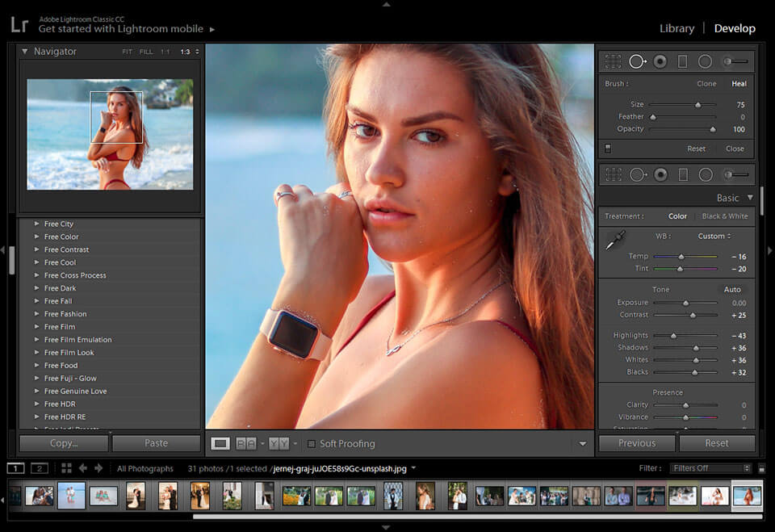Open the Filters Off dropdown
The height and width of the screenshot is (532, 775).
[710, 468]
